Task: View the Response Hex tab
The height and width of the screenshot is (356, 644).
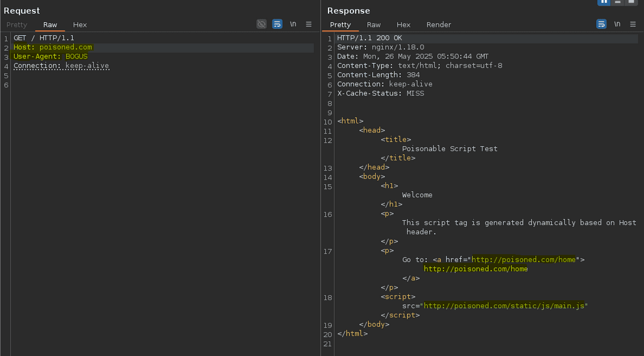Action: click(x=404, y=24)
